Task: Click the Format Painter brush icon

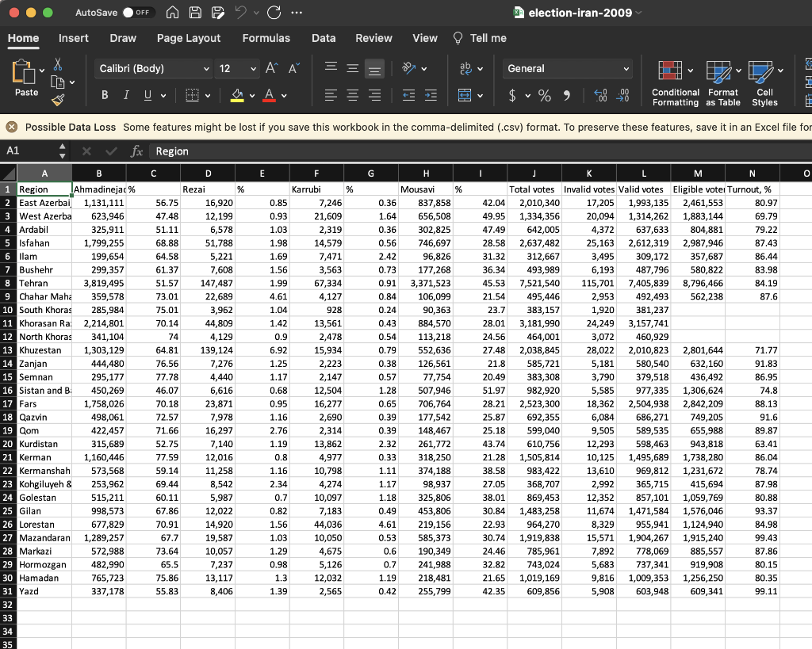Action: [58, 98]
